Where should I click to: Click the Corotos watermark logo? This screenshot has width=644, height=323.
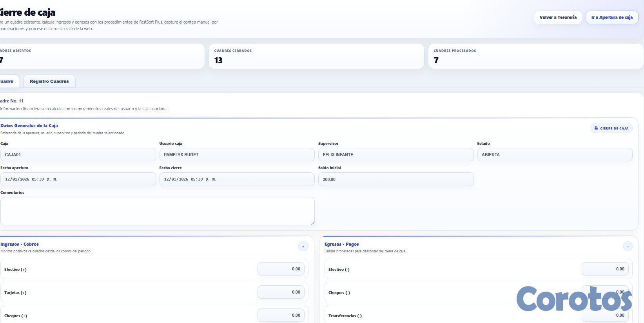[x=574, y=299]
